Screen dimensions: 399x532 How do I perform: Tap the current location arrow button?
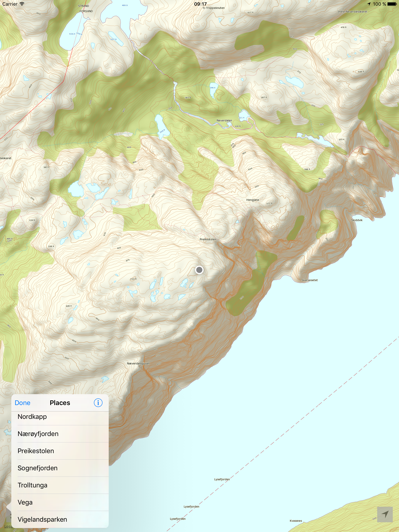(x=385, y=514)
